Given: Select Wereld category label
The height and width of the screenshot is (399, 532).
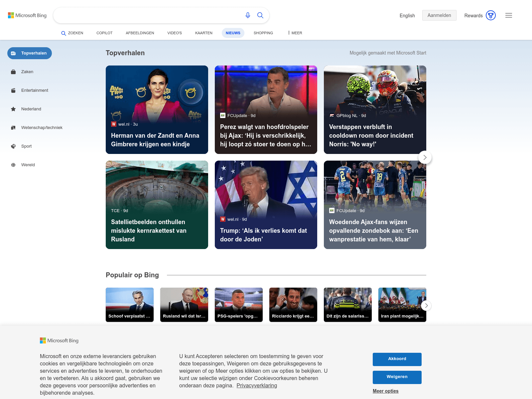Looking at the screenshot, I should click(x=28, y=165).
